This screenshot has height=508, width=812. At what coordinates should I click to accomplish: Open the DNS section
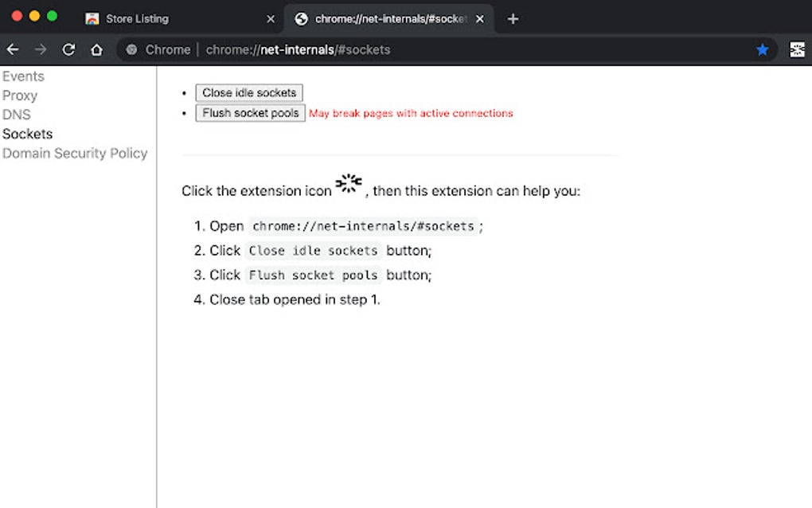tap(16, 115)
